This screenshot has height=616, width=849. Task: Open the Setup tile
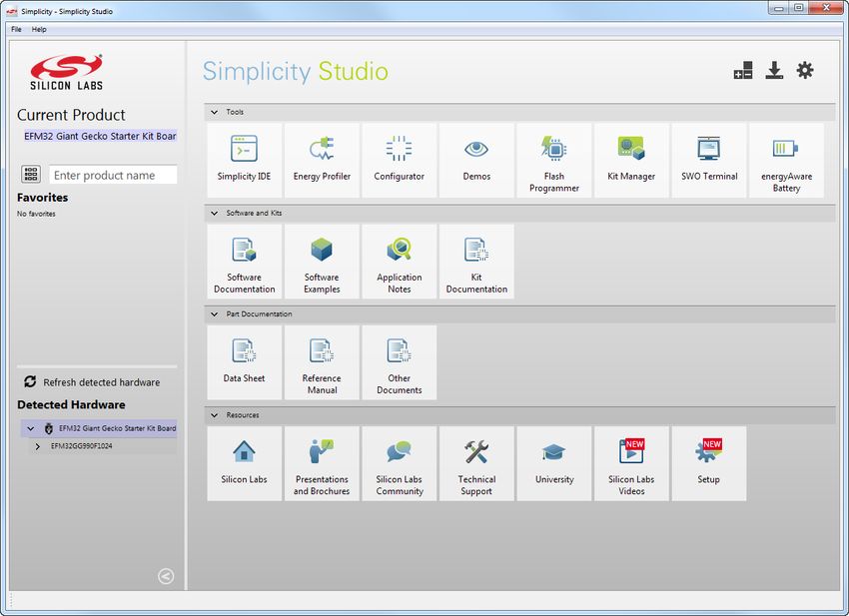(709, 464)
